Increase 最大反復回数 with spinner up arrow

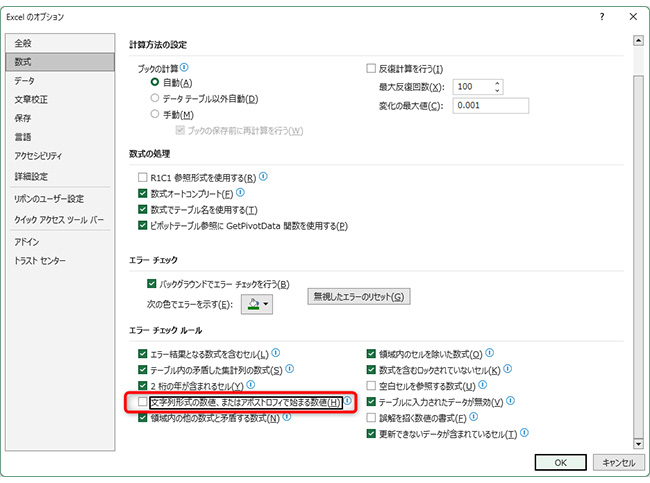497,83
